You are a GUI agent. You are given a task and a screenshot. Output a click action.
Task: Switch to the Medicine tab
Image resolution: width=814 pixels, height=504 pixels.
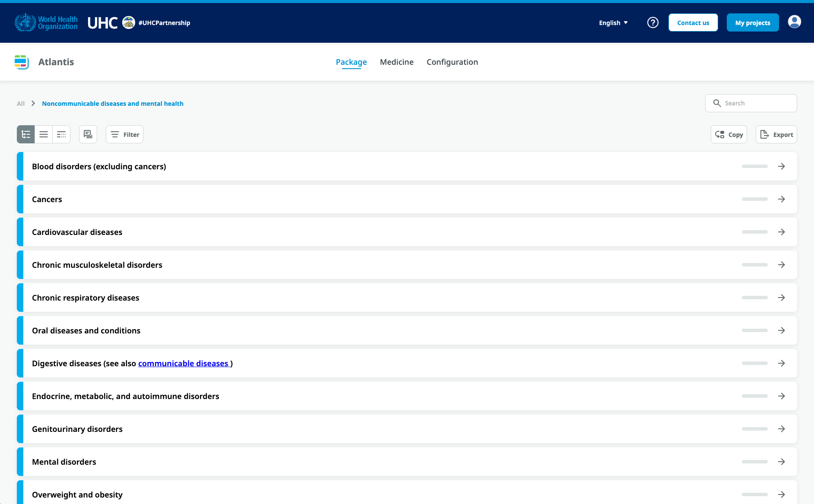pos(396,62)
